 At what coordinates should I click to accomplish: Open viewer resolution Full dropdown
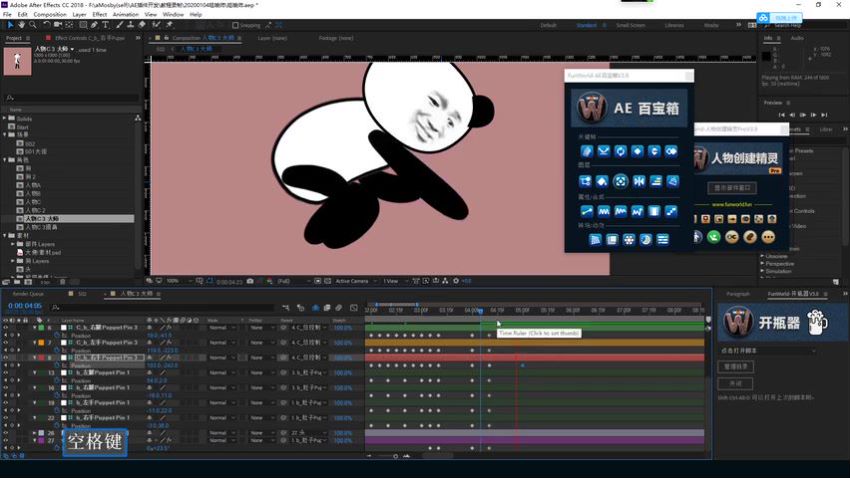292,281
